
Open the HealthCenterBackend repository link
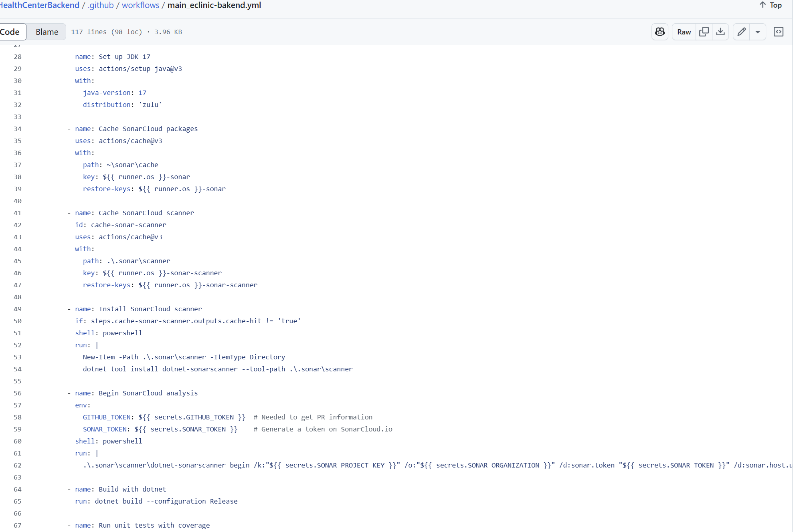[x=40, y=5]
